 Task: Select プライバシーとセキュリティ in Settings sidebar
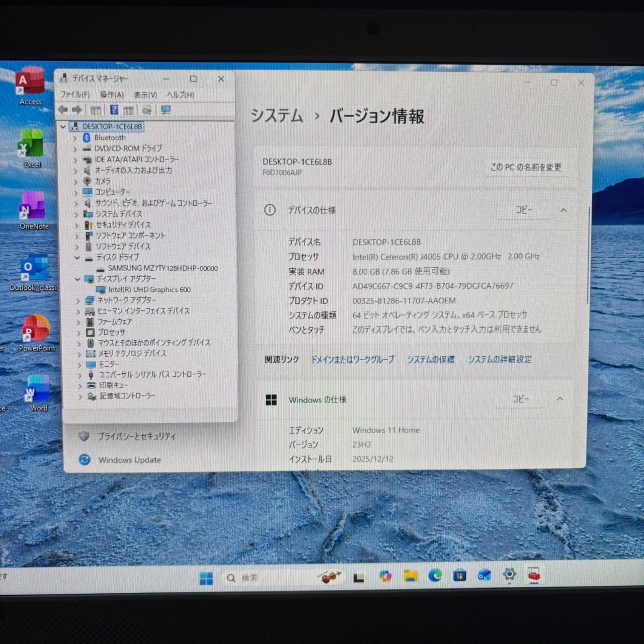click(136, 436)
